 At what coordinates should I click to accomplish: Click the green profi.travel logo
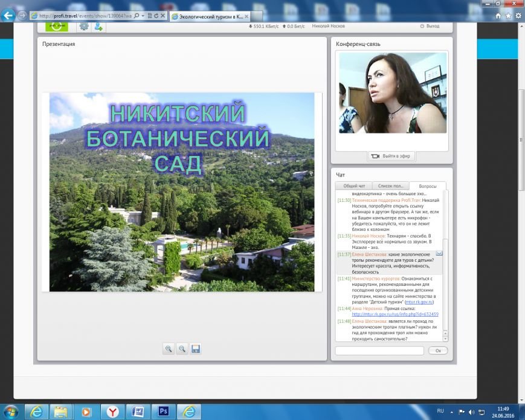(57, 27)
